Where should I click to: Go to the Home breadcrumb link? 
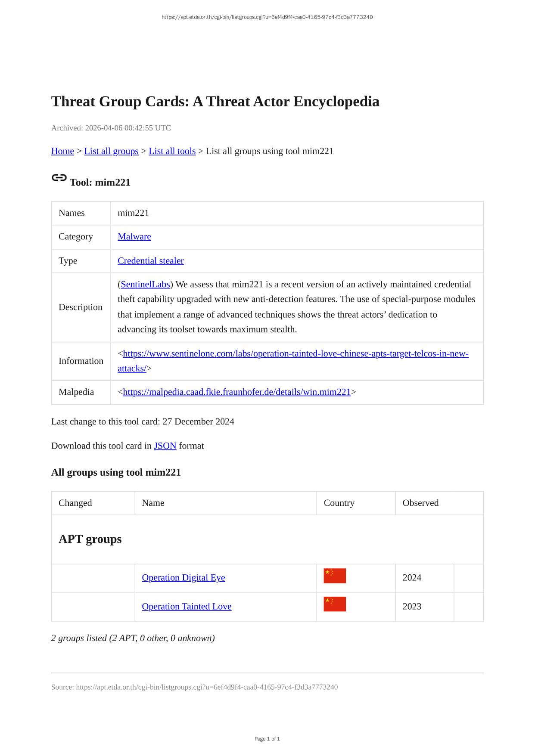point(62,151)
